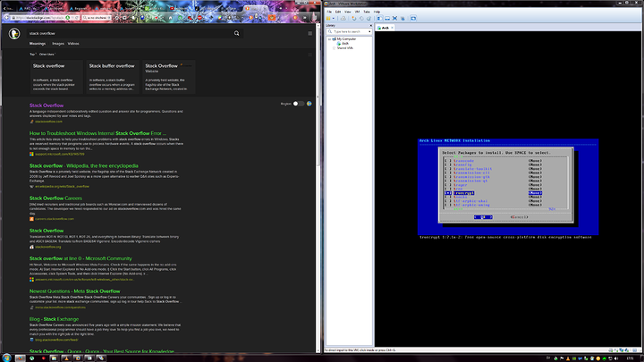Viewport: 644px width, 362px height.
Task: Toggle the checked truecrypt package checkbox
Action: tap(448, 193)
